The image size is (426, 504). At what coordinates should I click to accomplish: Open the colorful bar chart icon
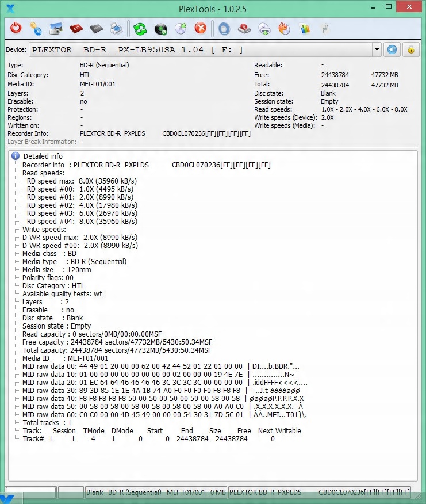pos(305,29)
